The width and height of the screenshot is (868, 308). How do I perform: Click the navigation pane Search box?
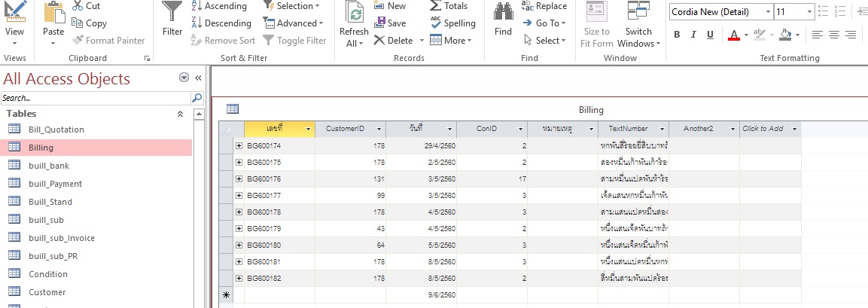[x=96, y=98]
